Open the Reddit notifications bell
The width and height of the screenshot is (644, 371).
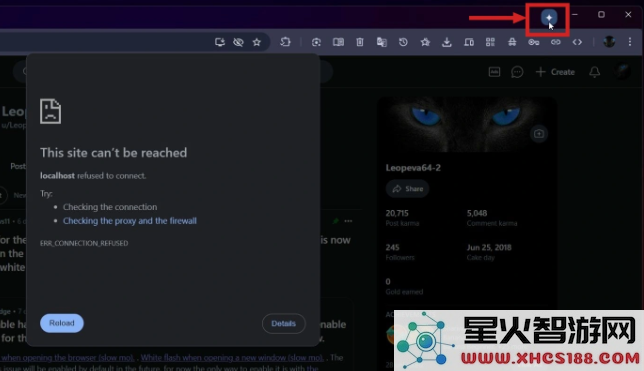tap(594, 72)
